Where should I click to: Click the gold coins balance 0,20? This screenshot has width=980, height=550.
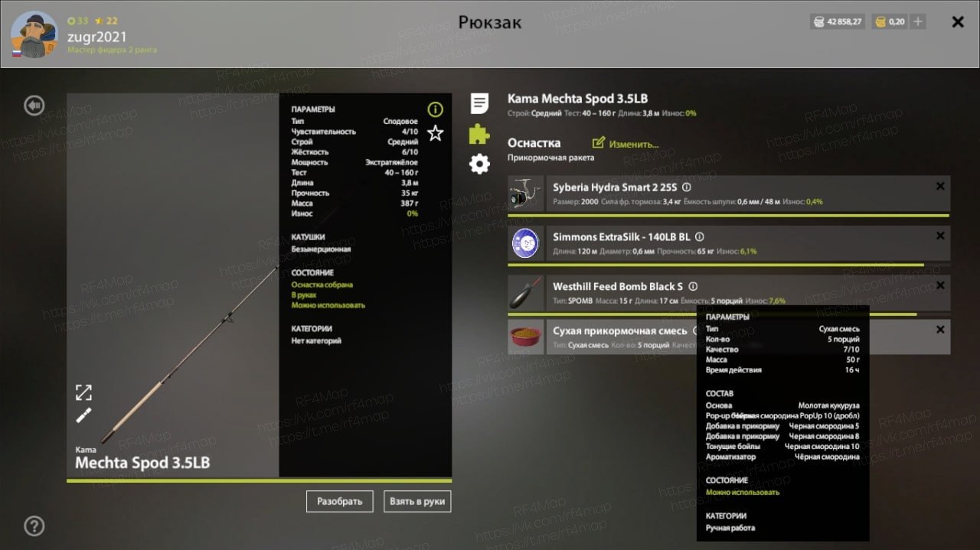pyautogui.click(x=890, y=21)
